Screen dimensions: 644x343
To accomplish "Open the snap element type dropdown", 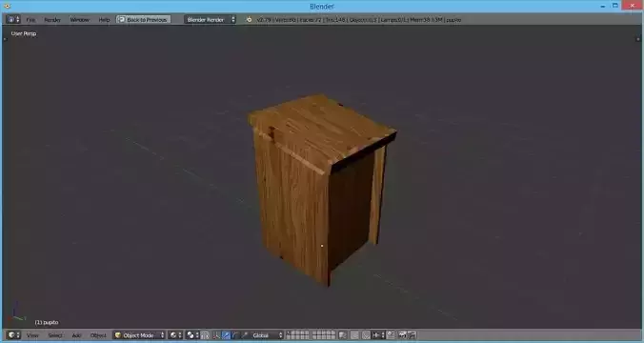I will (378, 335).
